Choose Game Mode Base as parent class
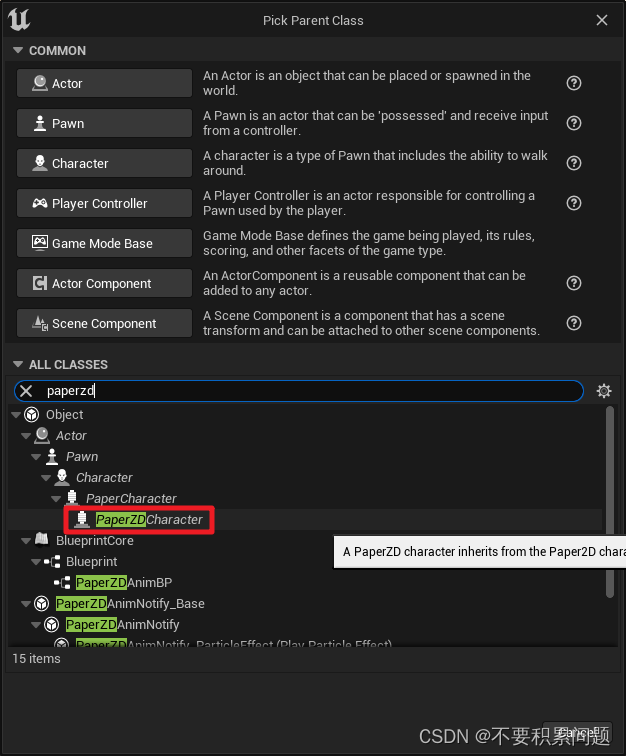This screenshot has width=626, height=756. coord(104,243)
